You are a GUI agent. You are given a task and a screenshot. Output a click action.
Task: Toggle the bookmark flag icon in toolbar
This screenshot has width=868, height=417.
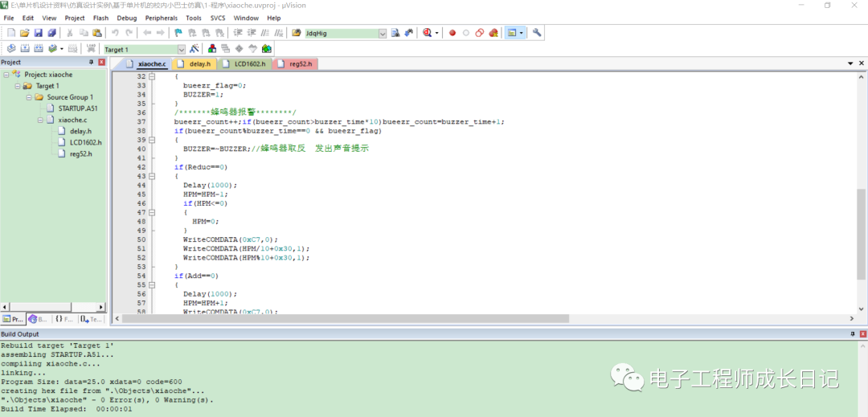point(178,33)
